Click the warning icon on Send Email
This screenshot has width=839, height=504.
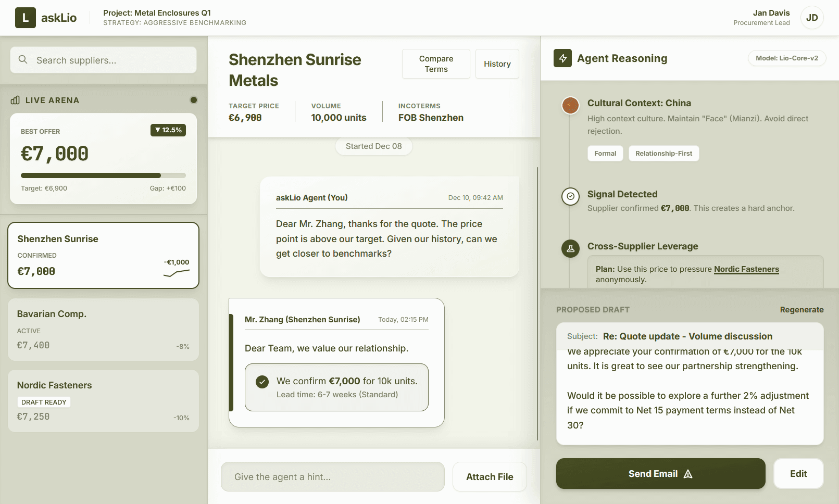pyautogui.click(x=688, y=474)
